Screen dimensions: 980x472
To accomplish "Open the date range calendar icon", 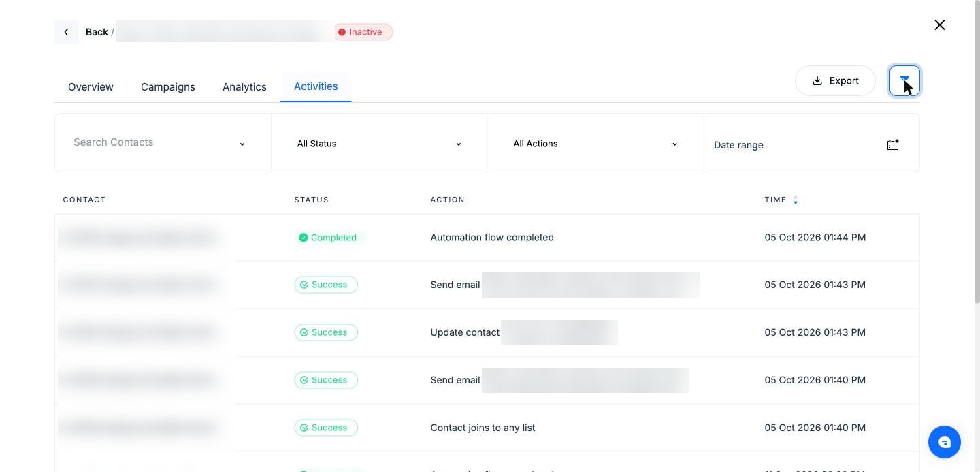I will tap(893, 144).
